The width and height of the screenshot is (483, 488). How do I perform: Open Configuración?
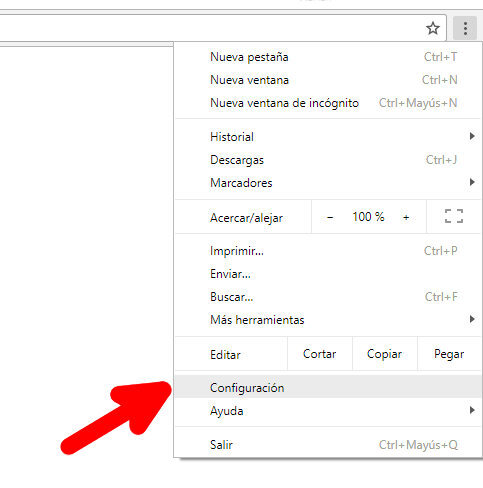pos(328,387)
